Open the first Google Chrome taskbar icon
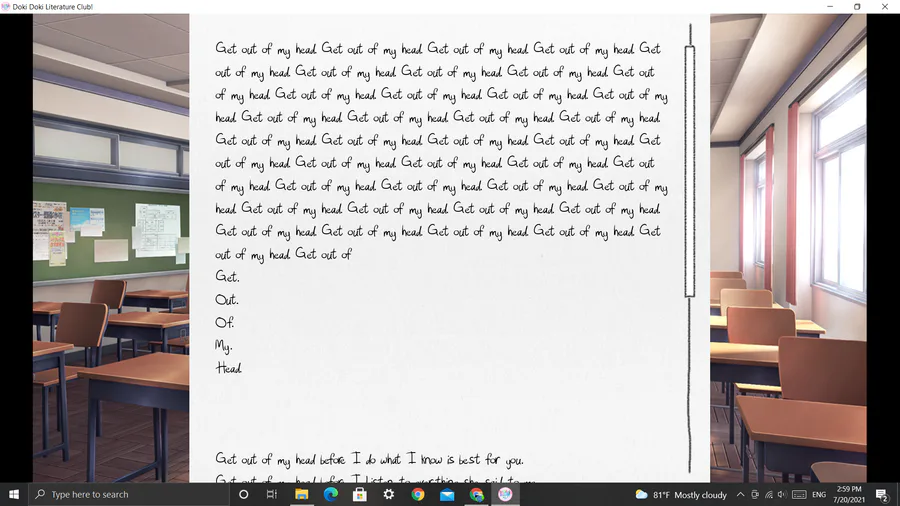This screenshot has height=506, width=900. pyautogui.click(x=418, y=494)
